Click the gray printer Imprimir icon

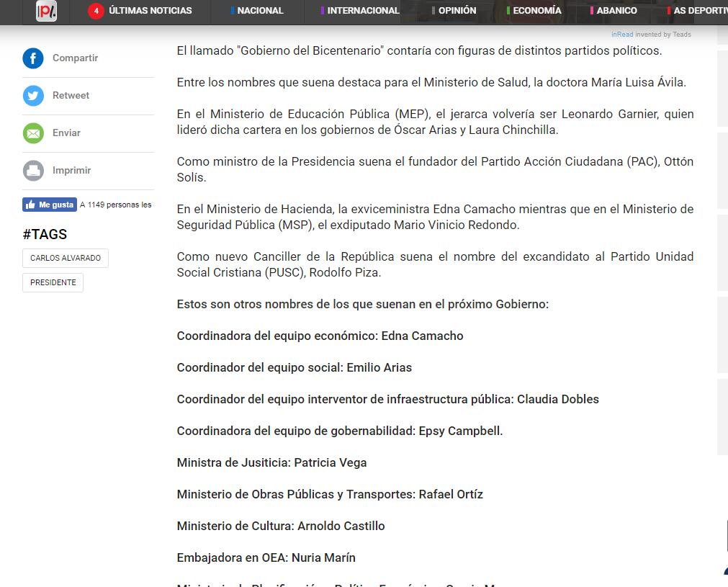33,171
